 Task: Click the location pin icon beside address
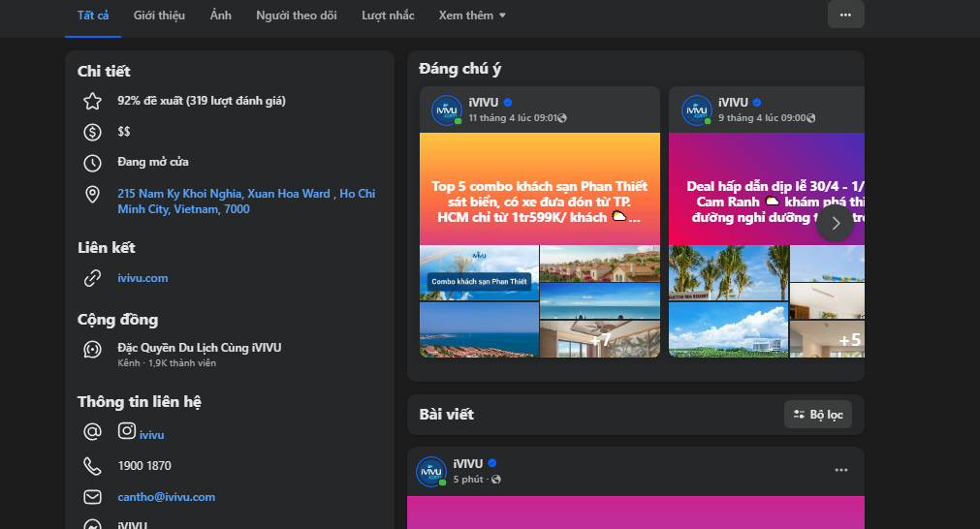(x=92, y=195)
